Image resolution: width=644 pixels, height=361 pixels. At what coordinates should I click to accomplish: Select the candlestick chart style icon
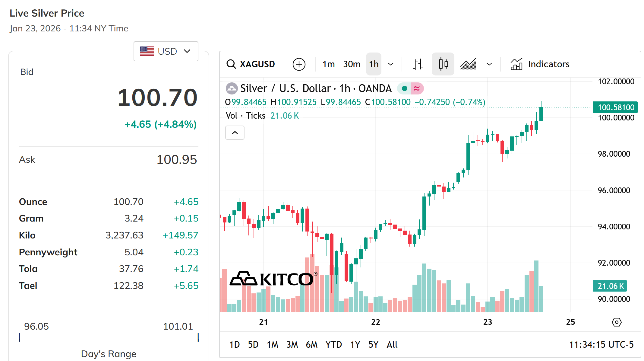tap(443, 64)
